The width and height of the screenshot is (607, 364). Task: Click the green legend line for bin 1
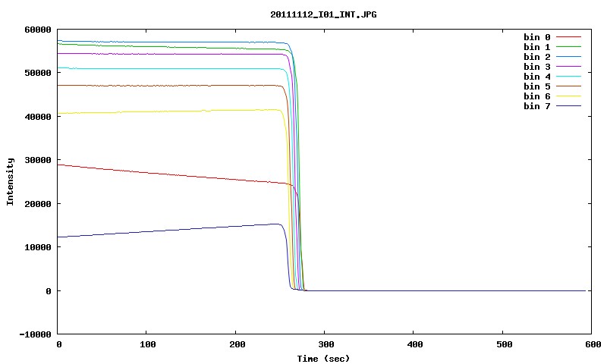point(568,47)
